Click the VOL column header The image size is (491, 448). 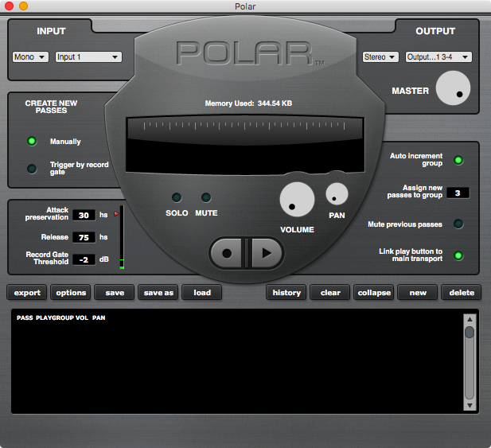tap(82, 317)
